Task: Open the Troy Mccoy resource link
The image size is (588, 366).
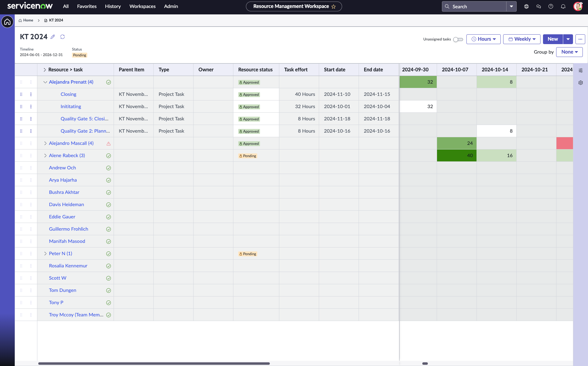Action: click(76, 315)
